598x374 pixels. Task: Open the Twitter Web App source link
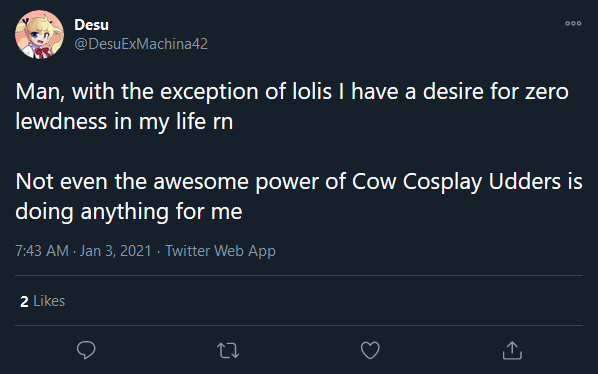(x=220, y=251)
